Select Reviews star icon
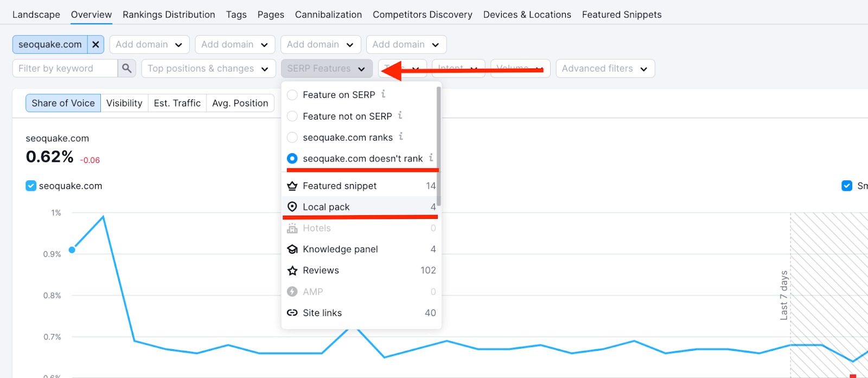The height and width of the screenshot is (378, 868). [x=292, y=270]
